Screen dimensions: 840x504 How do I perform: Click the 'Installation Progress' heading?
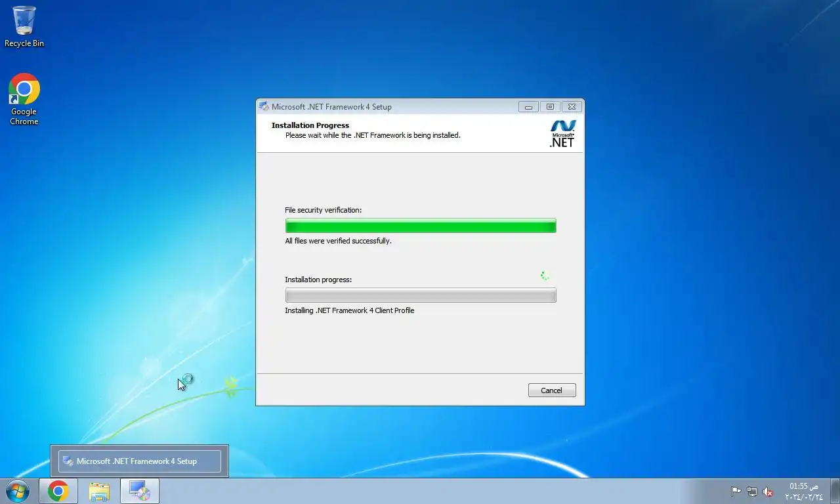[x=310, y=125]
